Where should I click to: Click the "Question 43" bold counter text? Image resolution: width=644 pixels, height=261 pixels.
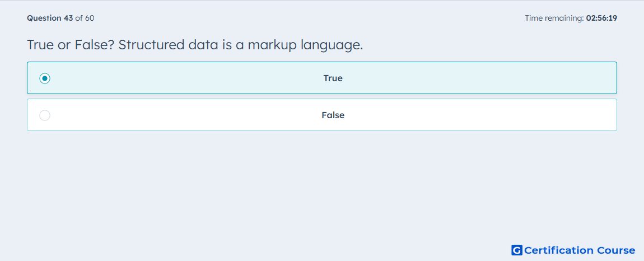(50, 18)
